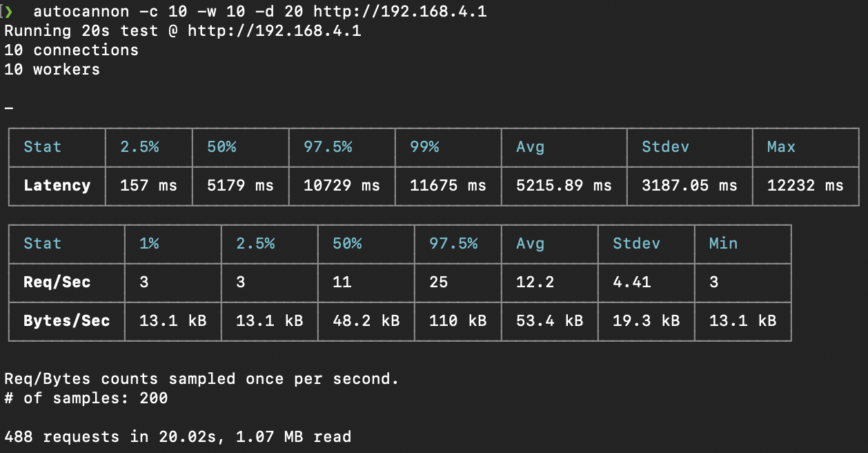Click the 99% column header
The width and height of the screenshot is (868, 453).
point(424,147)
